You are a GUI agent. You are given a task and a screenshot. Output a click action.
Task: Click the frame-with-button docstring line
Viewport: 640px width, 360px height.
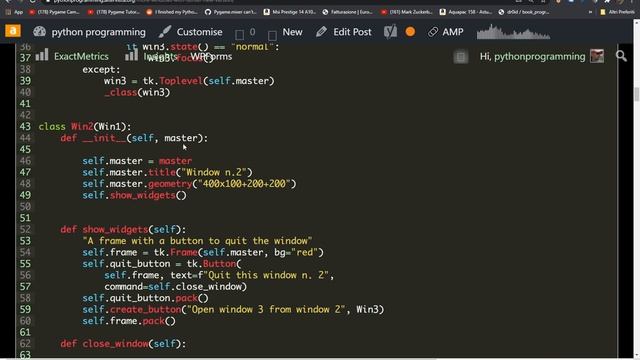tap(198, 241)
